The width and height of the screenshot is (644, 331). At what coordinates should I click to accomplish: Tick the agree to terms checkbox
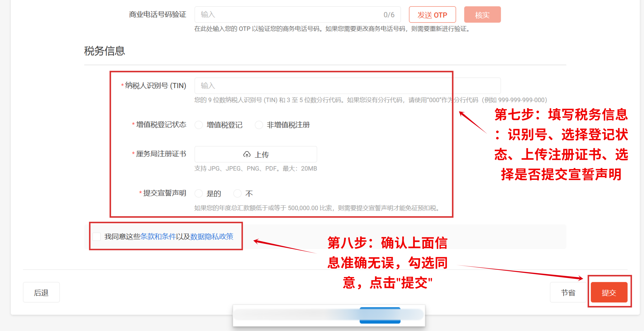pyautogui.click(x=96, y=236)
